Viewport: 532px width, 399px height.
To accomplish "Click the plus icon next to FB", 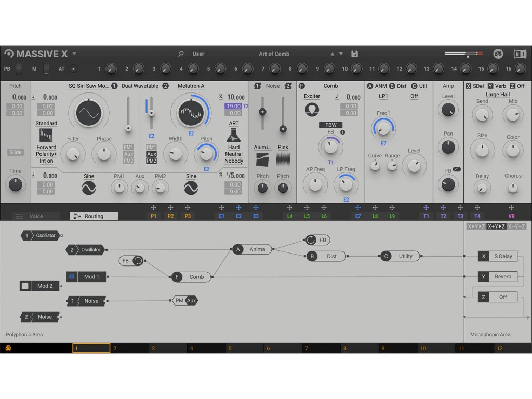I will pyautogui.click(x=343, y=132).
